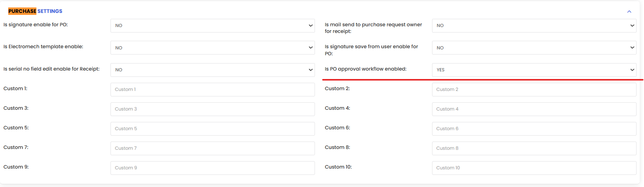Focus the Custom 2 input field
The height and width of the screenshot is (187, 644).
coord(534,89)
